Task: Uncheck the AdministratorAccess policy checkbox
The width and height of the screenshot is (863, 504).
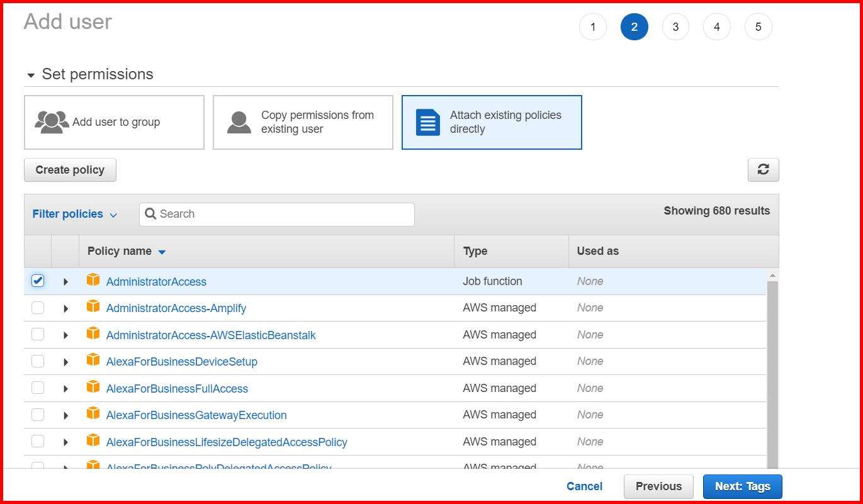Action: pyautogui.click(x=38, y=281)
